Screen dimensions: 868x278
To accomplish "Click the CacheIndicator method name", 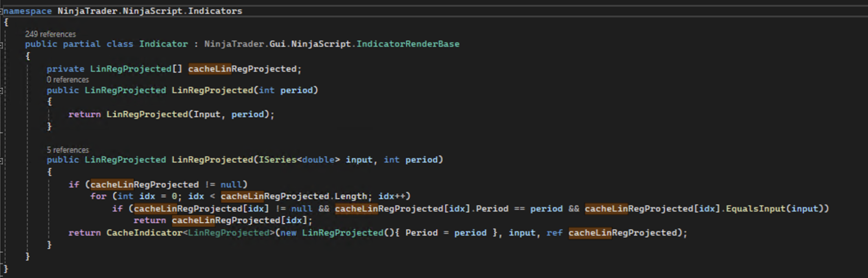I will click(144, 232).
